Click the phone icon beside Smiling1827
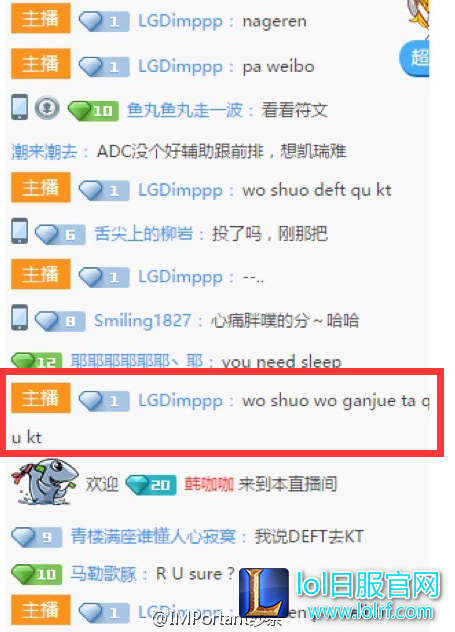 click(20, 318)
